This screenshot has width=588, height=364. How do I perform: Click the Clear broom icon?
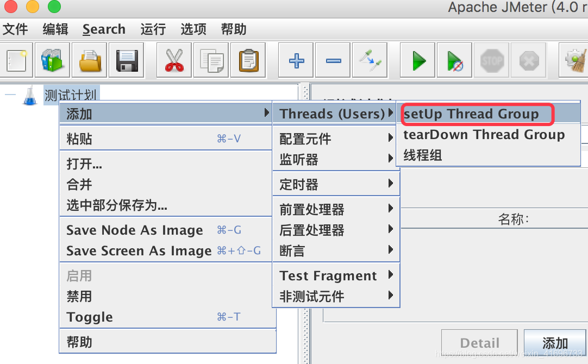574,60
